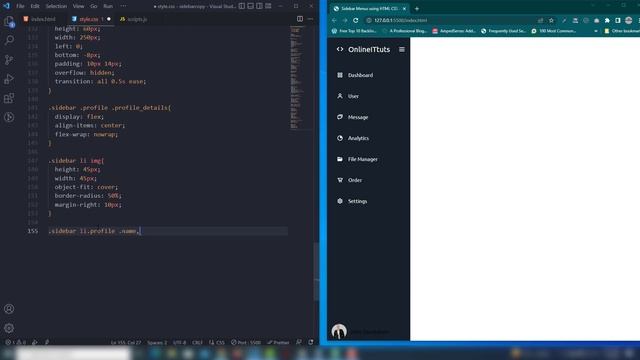This screenshot has width=640, height=360.
Task: Click the browser address bar URL
Action: [x=400, y=20]
